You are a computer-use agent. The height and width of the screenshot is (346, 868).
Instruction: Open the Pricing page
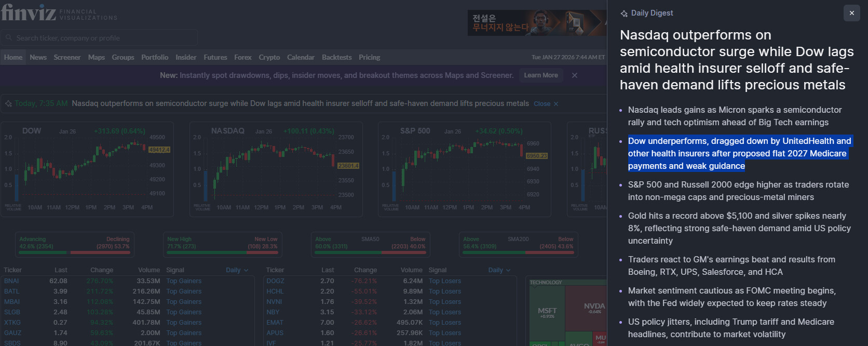(369, 57)
